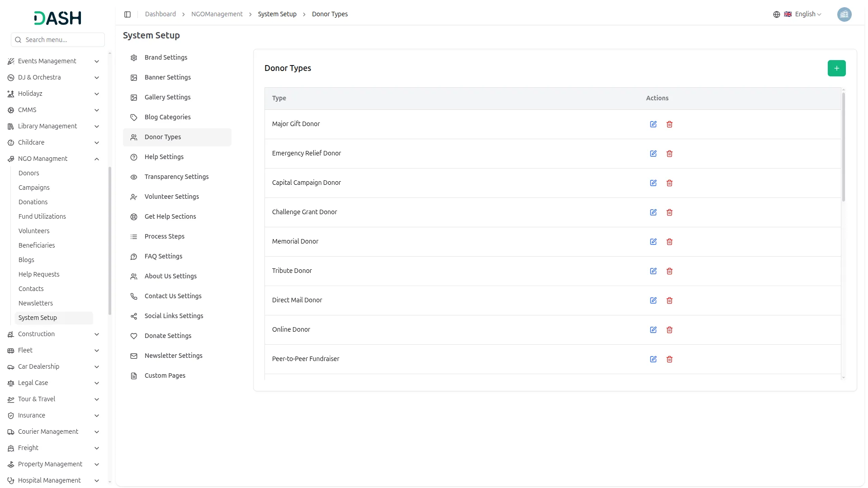Click the donor types table scrollbar
This screenshot has height=488, width=868.
(x=843, y=147)
